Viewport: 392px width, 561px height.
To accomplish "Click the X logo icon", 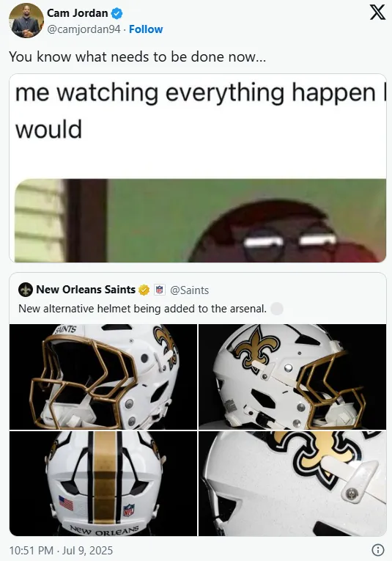I will [377, 12].
